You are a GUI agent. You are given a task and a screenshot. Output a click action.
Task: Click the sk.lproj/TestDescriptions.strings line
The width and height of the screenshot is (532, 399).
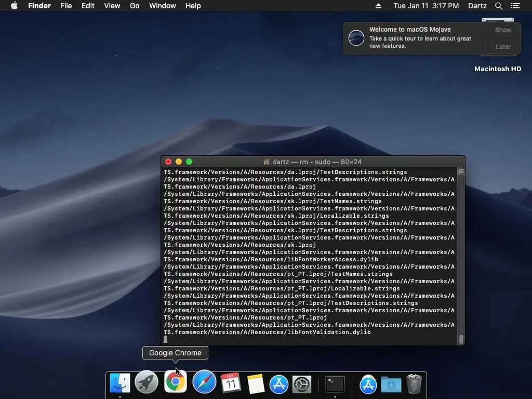click(x=285, y=230)
